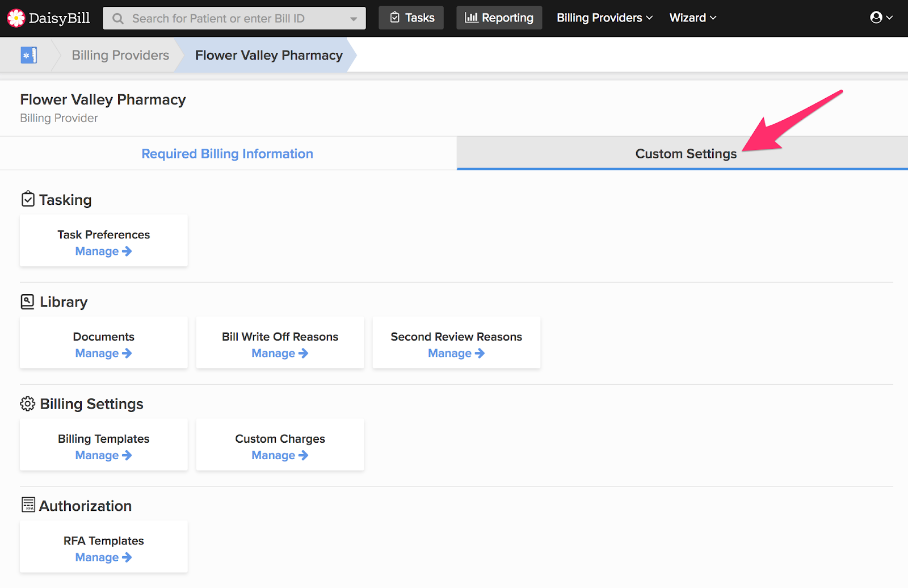Click the arrow icon beside Custom Charges Manage
908x588 pixels.
click(304, 455)
